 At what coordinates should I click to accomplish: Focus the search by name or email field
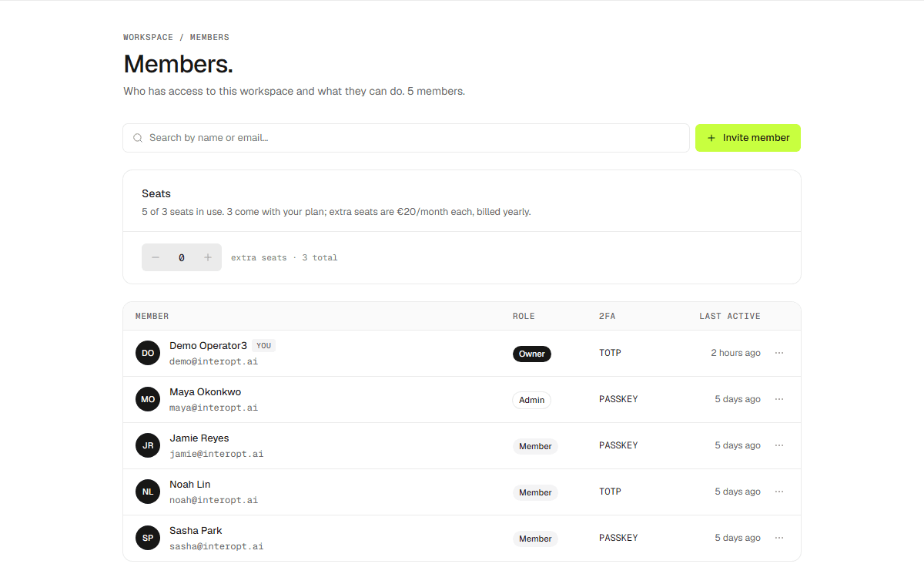pyautogui.click(x=406, y=138)
